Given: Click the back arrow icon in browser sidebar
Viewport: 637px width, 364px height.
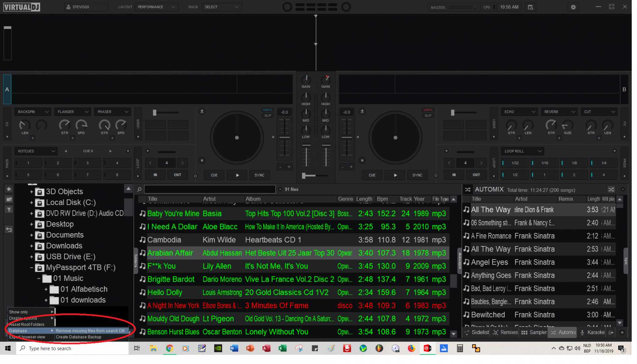Looking at the screenshot, I should 9,230.
